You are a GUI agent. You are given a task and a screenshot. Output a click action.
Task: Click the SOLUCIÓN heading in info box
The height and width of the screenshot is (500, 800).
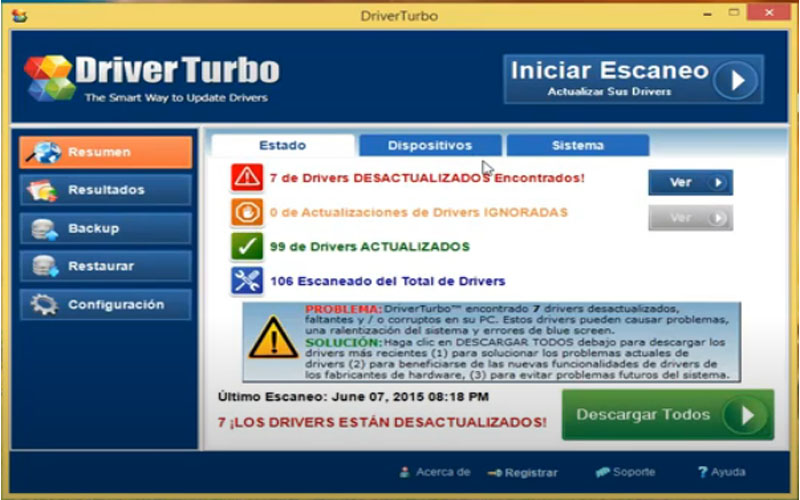click(x=343, y=342)
